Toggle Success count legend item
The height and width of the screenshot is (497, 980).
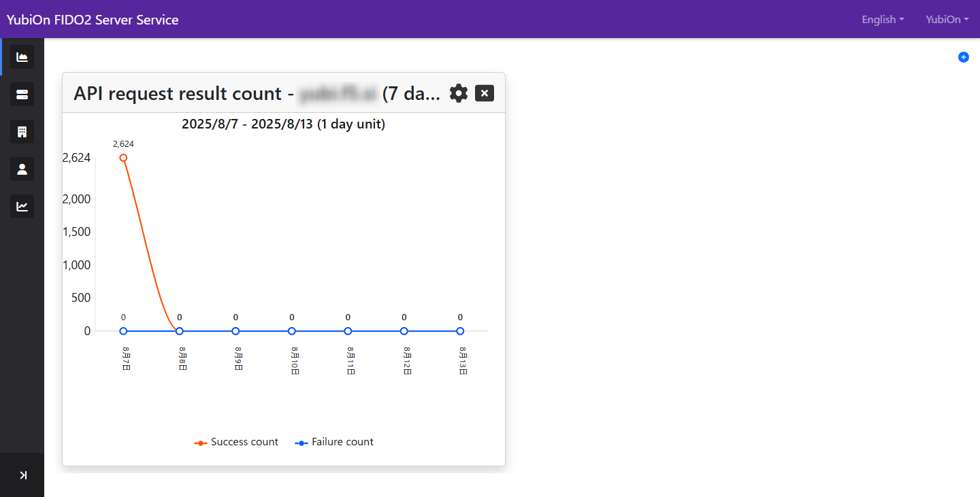pos(236,442)
